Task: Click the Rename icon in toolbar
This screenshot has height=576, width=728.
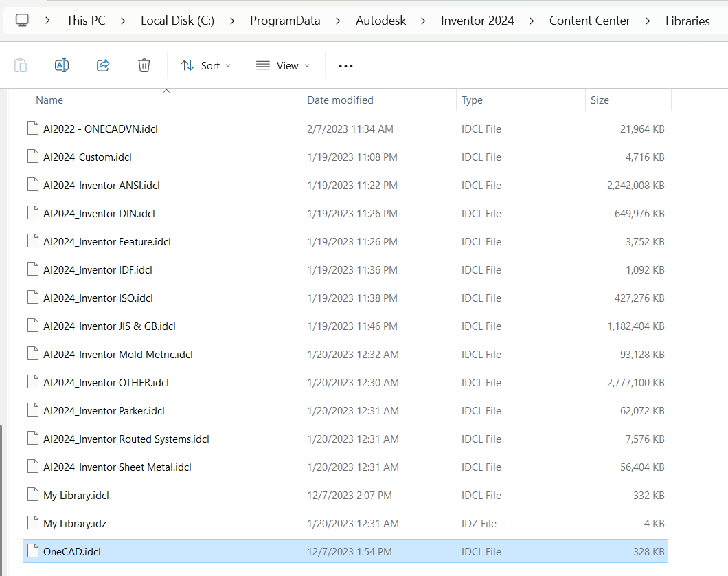Action: (62, 66)
